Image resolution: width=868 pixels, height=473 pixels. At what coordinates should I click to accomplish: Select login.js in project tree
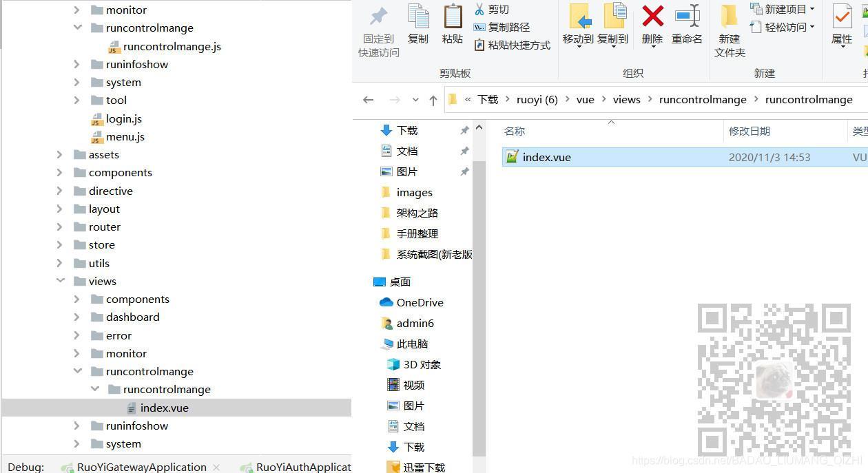[124, 118]
